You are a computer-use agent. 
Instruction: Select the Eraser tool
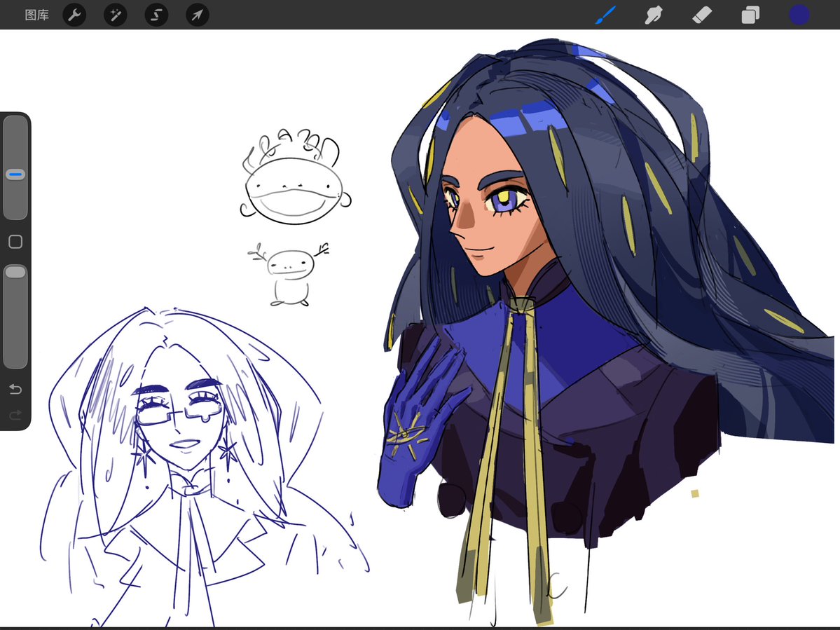tap(702, 15)
